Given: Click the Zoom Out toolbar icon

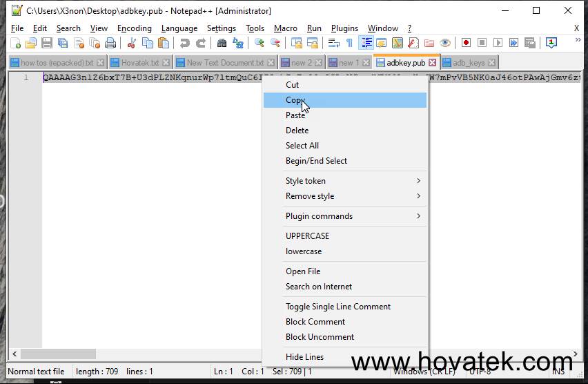Looking at the screenshot, I should click(275, 44).
